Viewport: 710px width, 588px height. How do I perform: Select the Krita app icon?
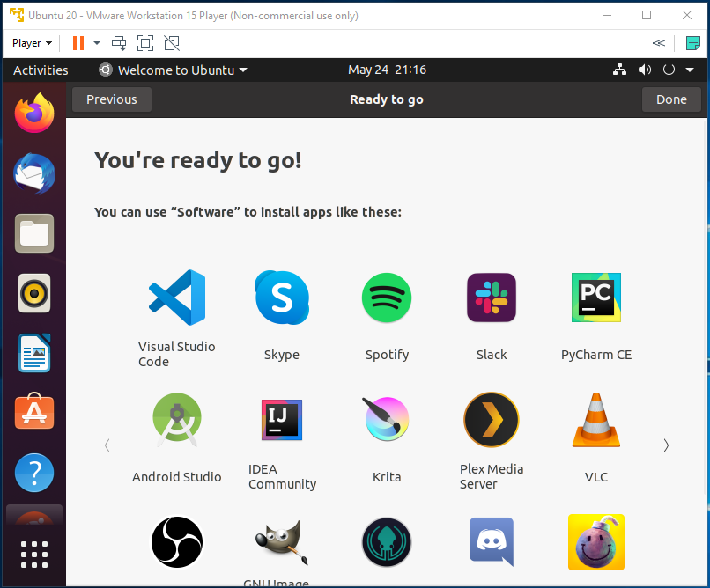(x=387, y=419)
